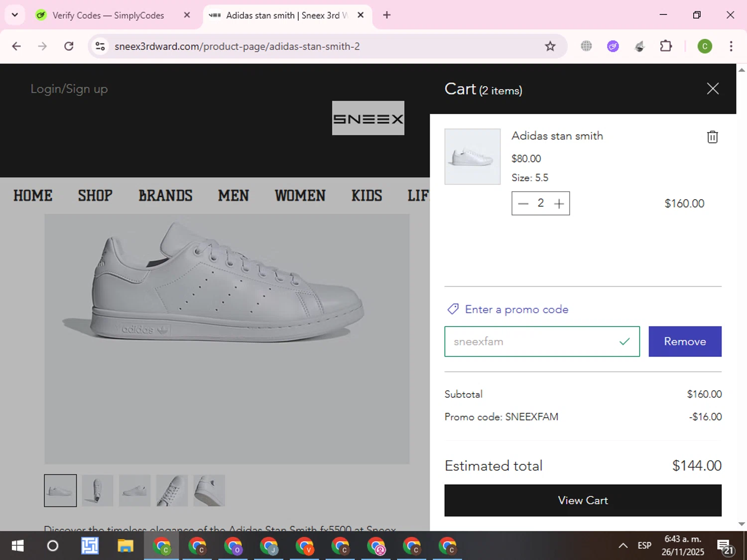Click the Subtotal value $160.00

[x=704, y=394]
